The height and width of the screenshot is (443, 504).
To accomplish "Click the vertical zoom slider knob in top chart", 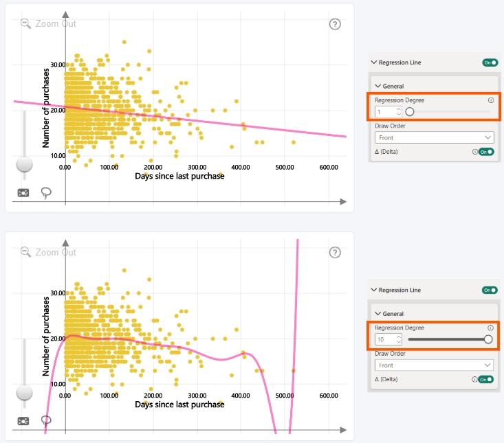I will tap(25, 164).
